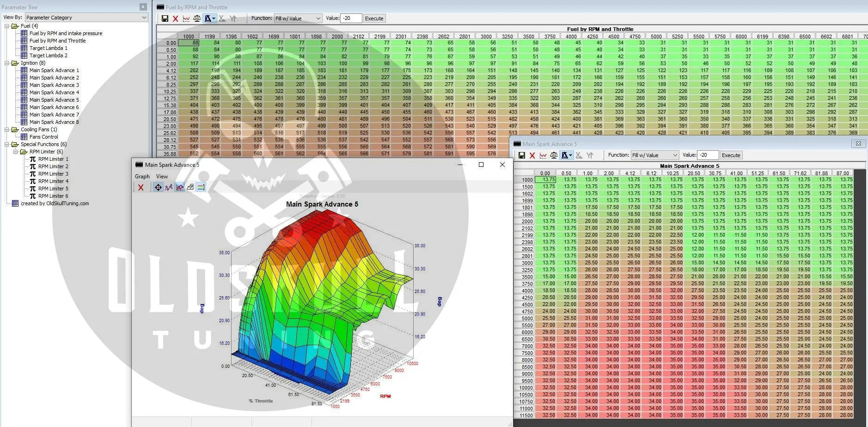This screenshot has width=868, height=427.
Task: Click the save icon in the Main Spark Advance 5 table toolbar
Action: tap(522, 155)
